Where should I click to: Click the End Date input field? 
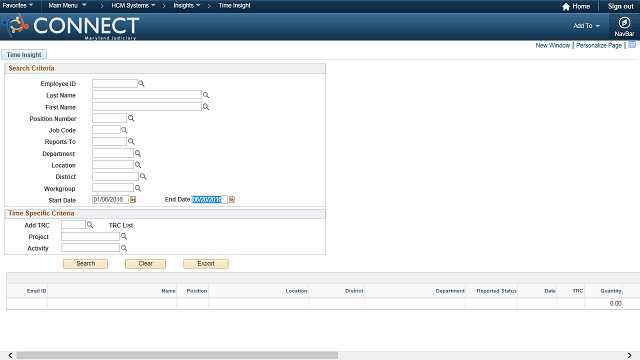pyautogui.click(x=209, y=200)
